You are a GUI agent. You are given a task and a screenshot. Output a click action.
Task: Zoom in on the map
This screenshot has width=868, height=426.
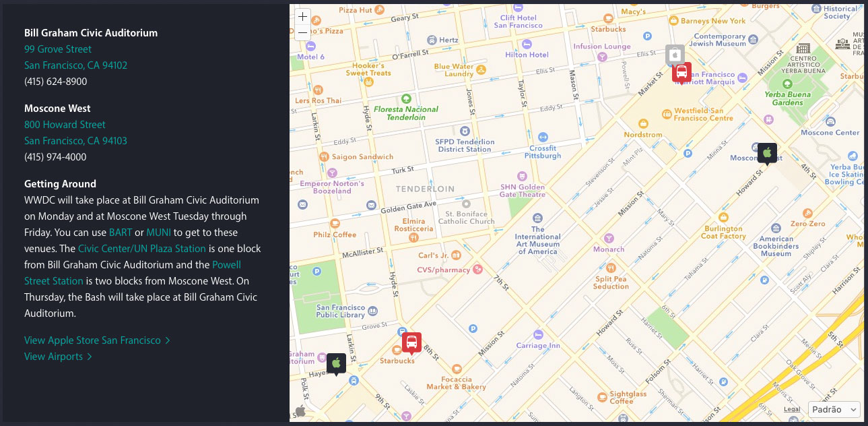(x=303, y=16)
